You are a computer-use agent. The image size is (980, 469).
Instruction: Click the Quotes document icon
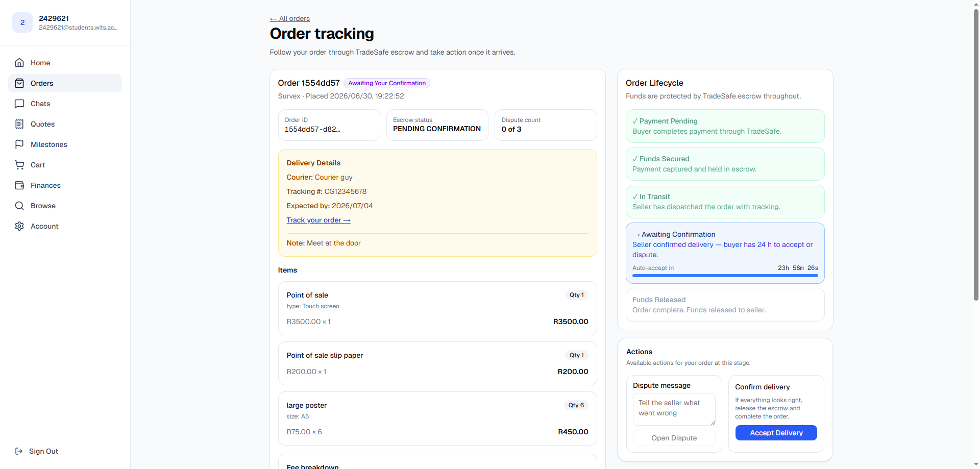point(19,124)
